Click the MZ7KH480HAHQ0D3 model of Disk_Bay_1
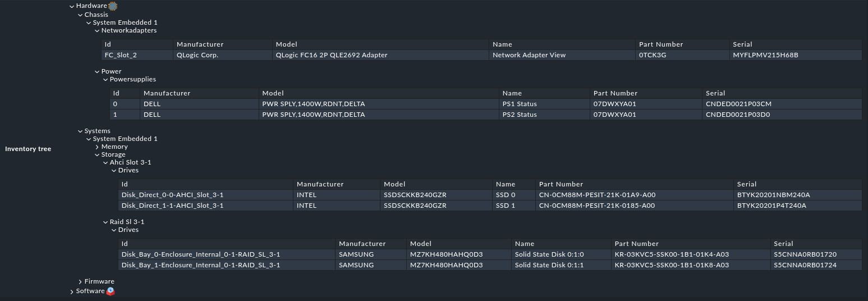 click(446, 265)
